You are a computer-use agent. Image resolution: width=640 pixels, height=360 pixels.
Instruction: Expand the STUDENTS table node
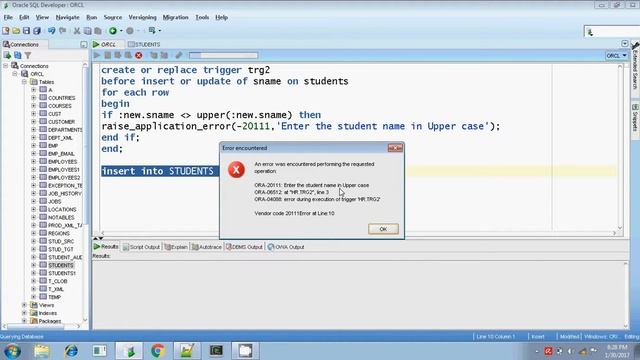(33, 265)
